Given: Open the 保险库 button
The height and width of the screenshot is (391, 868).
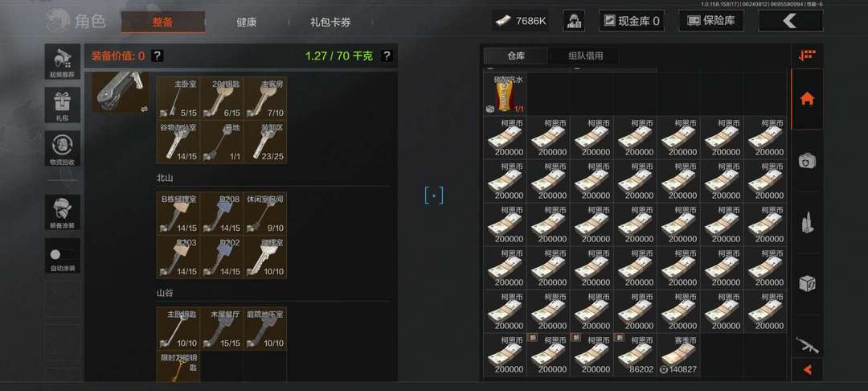Looking at the screenshot, I should [x=710, y=21].
